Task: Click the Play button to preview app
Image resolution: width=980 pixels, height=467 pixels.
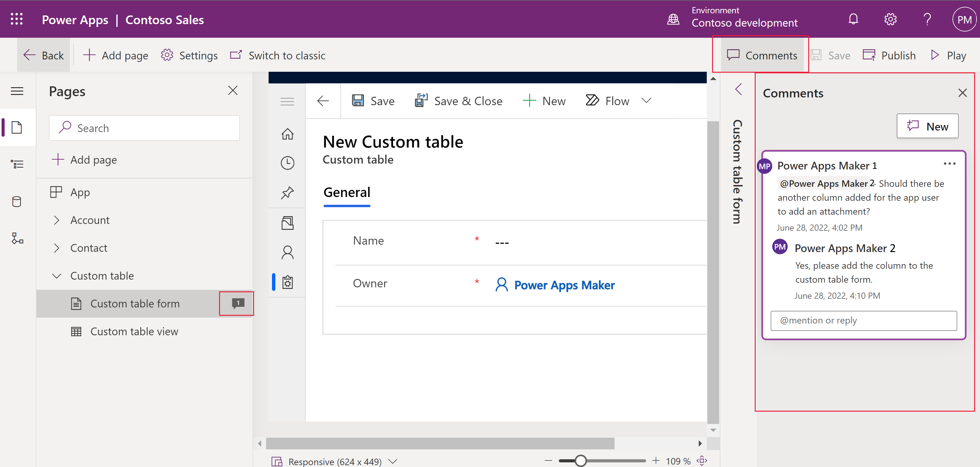Action: pyautogui.click(x=949, y=55)
